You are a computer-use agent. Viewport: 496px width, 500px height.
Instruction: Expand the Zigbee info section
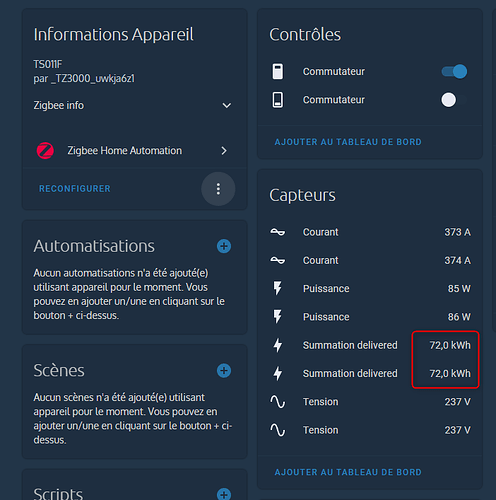pyautogui.click(x=133, y=105)
